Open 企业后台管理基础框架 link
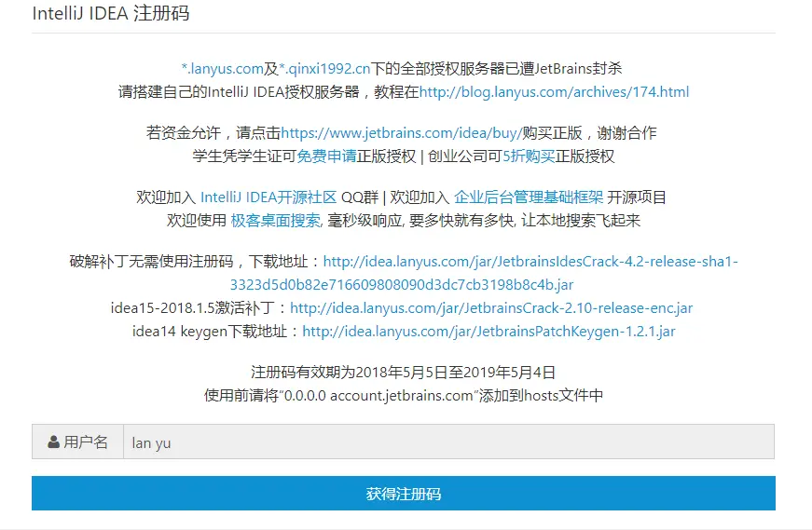The width and height of the screenshot is (812, 530). pos(529,197)
